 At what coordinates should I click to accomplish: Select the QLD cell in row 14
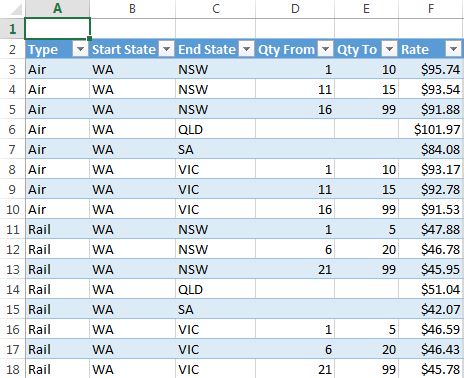[216, 289]
